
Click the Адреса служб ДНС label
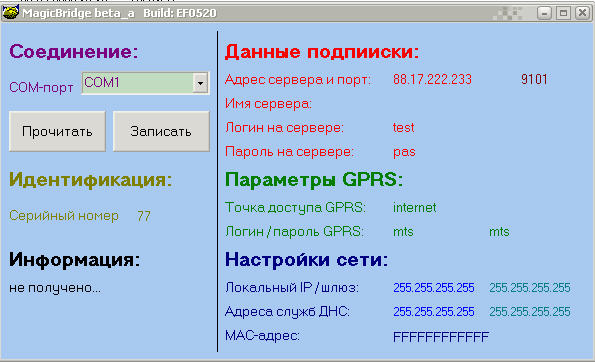tap(287, 312)
